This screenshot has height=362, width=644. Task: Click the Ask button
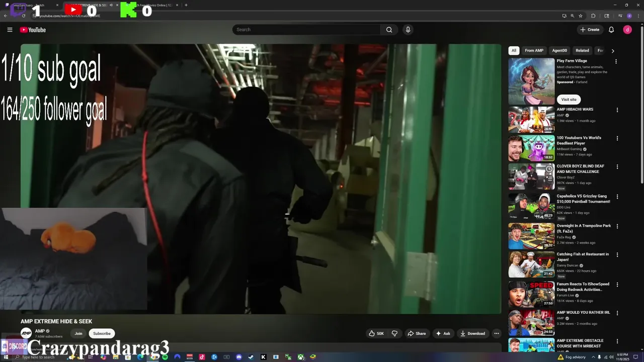tap(443, 333)
